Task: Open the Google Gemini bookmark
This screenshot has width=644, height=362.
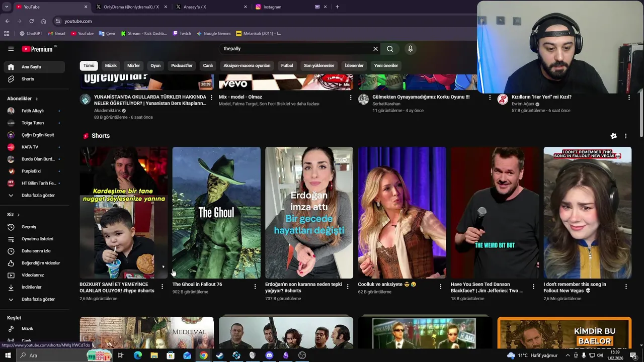Action: [213, 34]
